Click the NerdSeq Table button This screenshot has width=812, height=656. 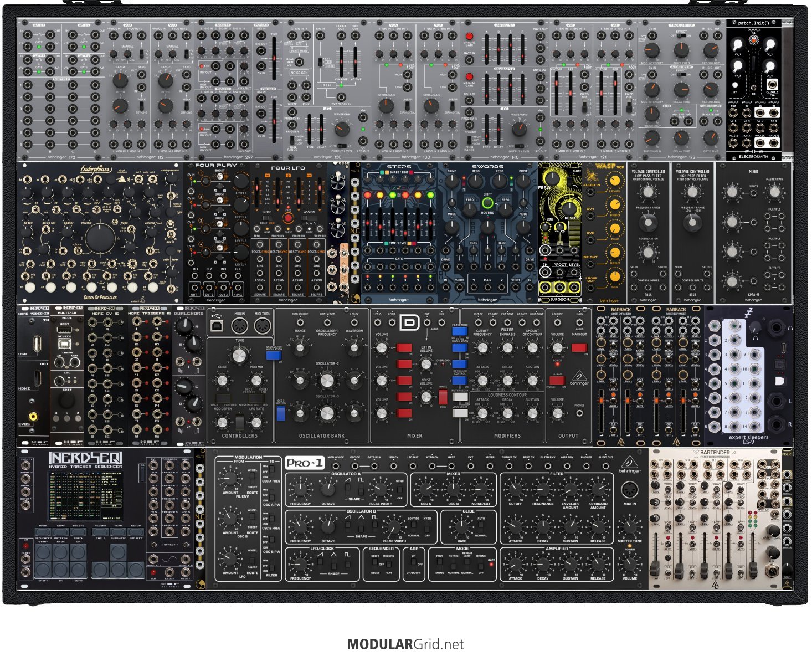click(x=100, y=532)
